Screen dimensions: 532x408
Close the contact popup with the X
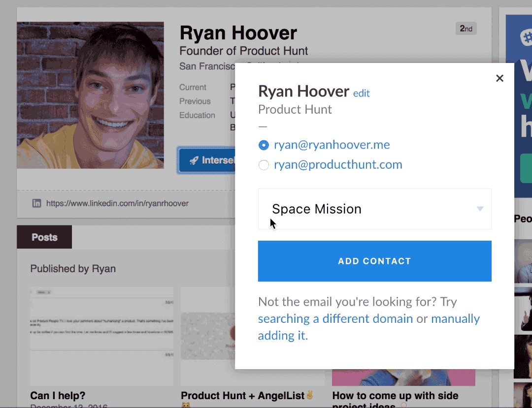499,78
